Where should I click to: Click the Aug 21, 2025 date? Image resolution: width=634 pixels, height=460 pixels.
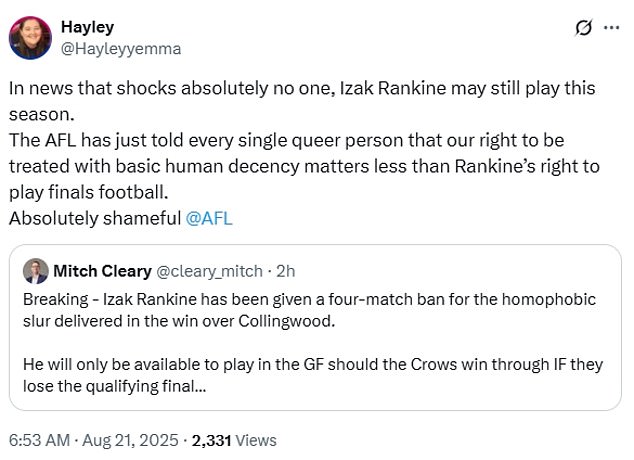point(137,439)
